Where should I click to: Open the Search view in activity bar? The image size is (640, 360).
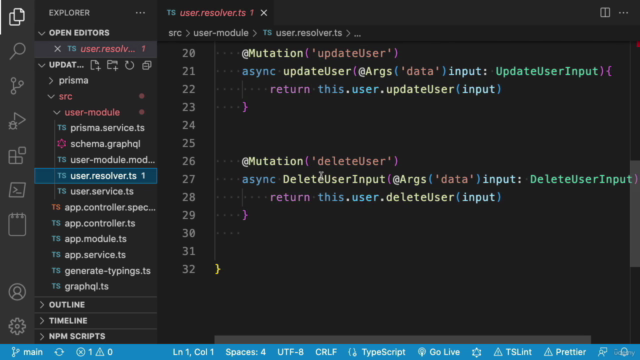[17, 51]
